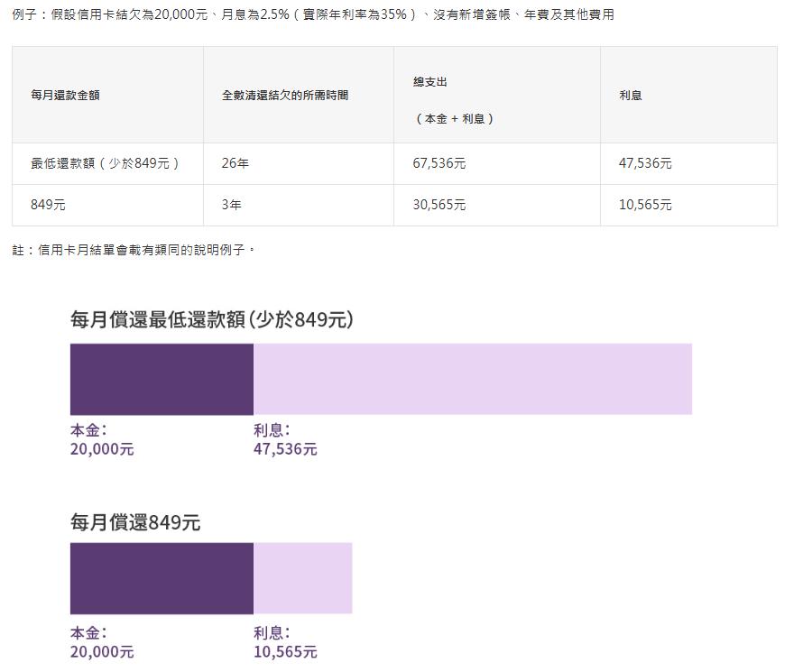
Task: Click 本金: 20,000元 label under minimum payment chart
Action: point(102,439)
